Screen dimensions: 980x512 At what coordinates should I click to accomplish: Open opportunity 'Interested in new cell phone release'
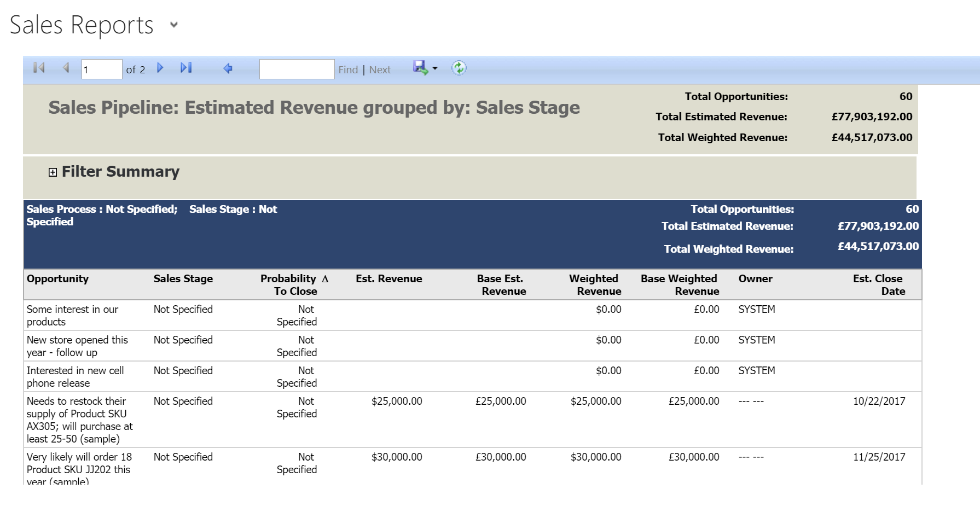click(75, 376)
